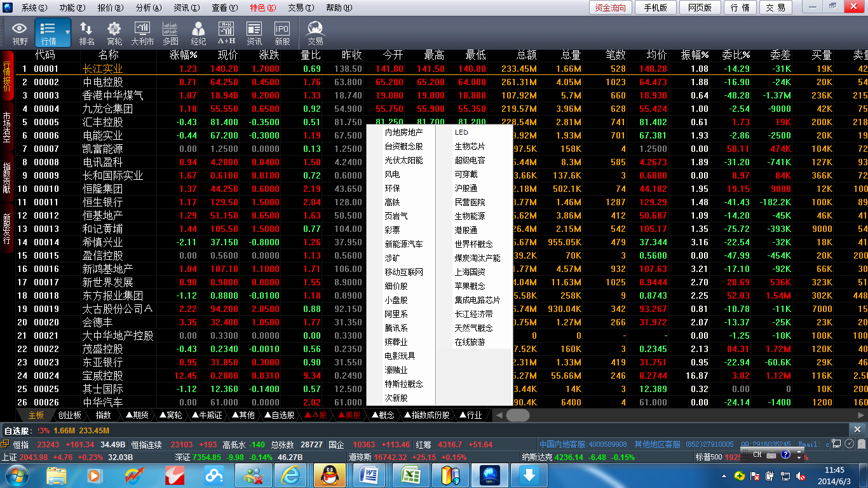Open the 系统 menu
The image size is (868, 488).
click(x=34, y=8)
